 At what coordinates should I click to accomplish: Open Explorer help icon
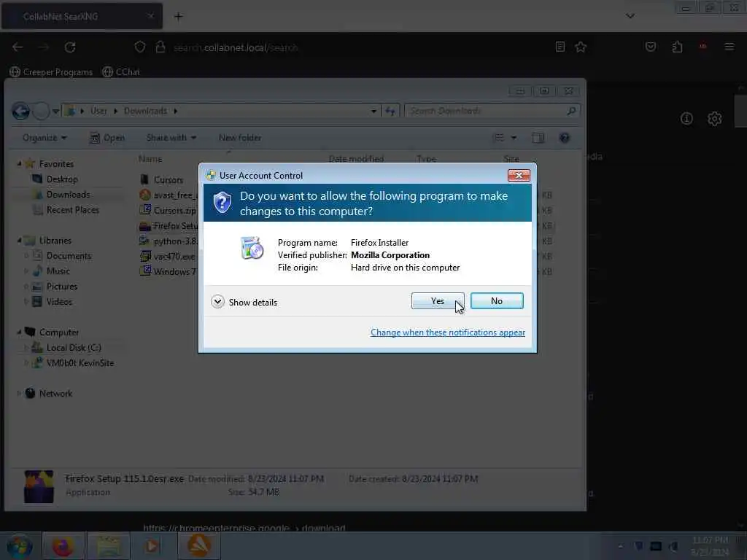[x=565, y=138]
